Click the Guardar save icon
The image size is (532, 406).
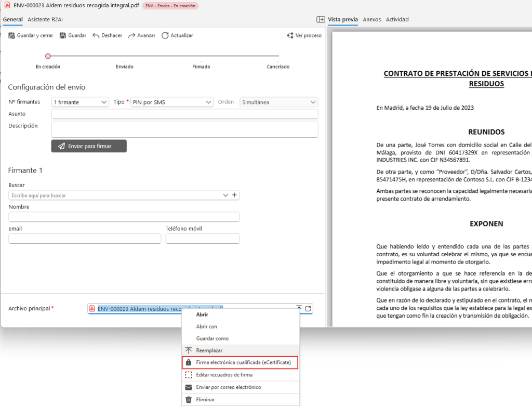pyautogui.click(x=63, y=35)
